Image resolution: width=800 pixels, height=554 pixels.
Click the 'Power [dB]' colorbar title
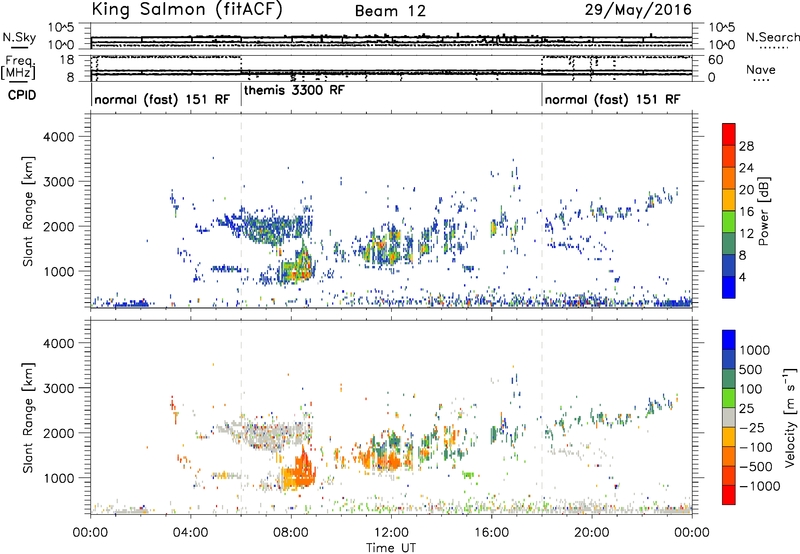point(764,211)
